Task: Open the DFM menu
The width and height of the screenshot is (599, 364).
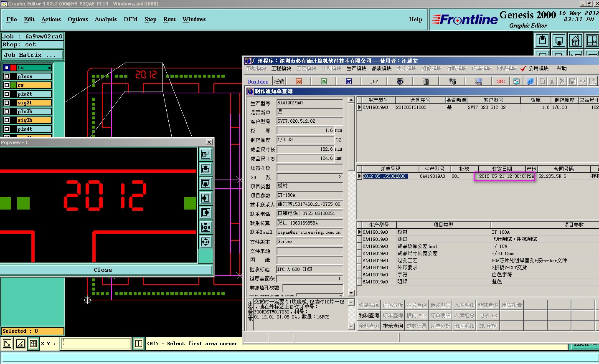Action: point(130,20)
